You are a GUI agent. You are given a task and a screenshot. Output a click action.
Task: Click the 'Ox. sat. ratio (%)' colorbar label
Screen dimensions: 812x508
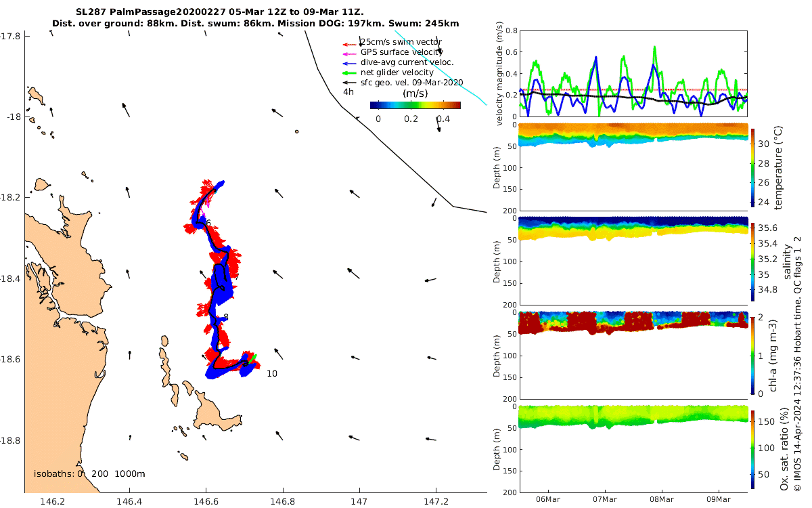(x=784, y=448)
